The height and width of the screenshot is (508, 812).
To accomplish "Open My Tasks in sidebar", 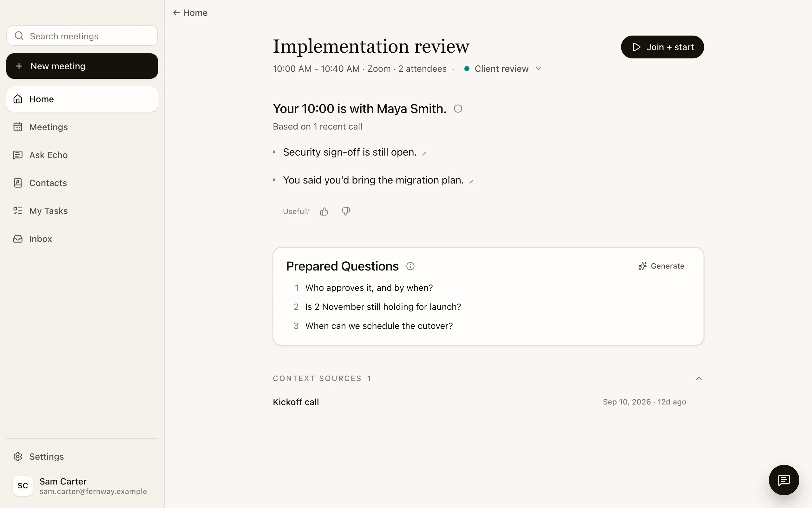I will click(x=82, y=211).
